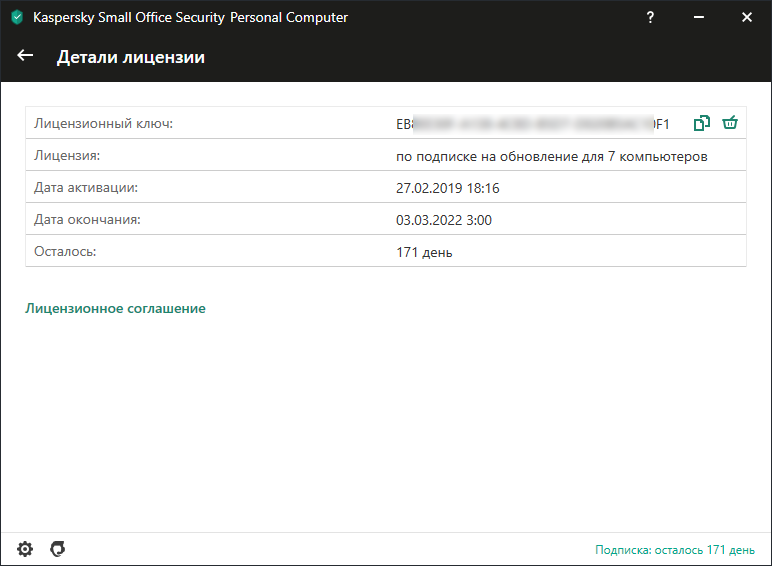Click the license type text about 7 компьютеров

[551, 157]
